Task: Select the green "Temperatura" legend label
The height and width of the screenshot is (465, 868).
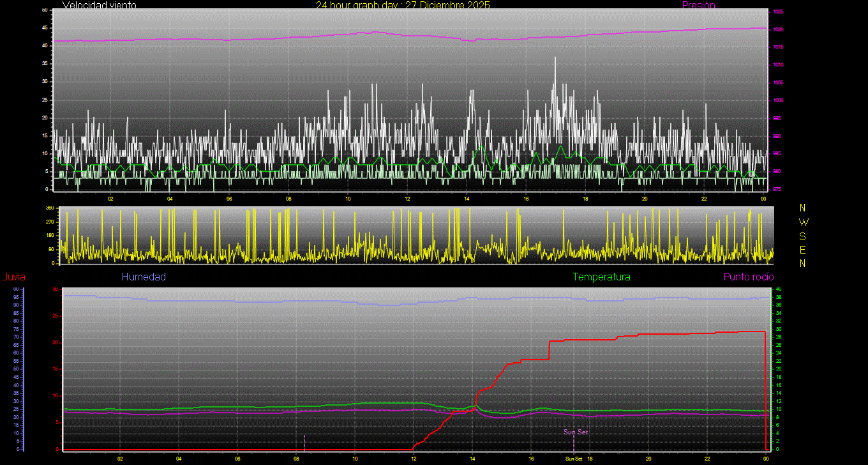Action: 601,277
